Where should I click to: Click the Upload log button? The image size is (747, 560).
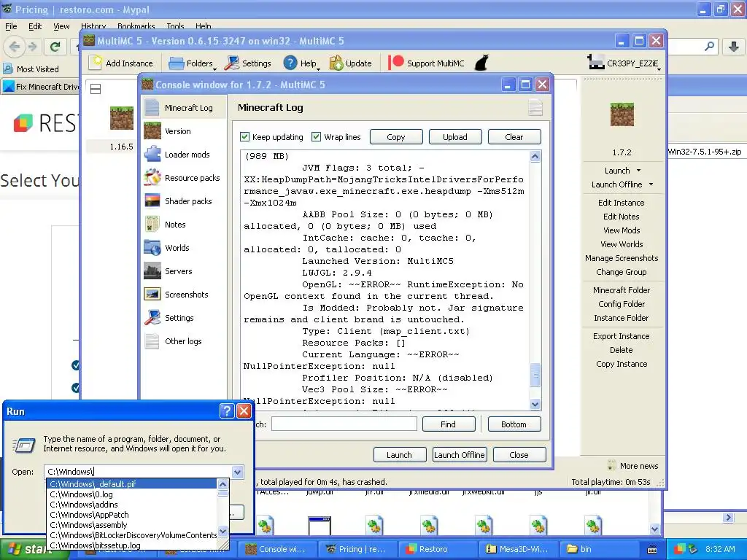click(x=455, y=136)
